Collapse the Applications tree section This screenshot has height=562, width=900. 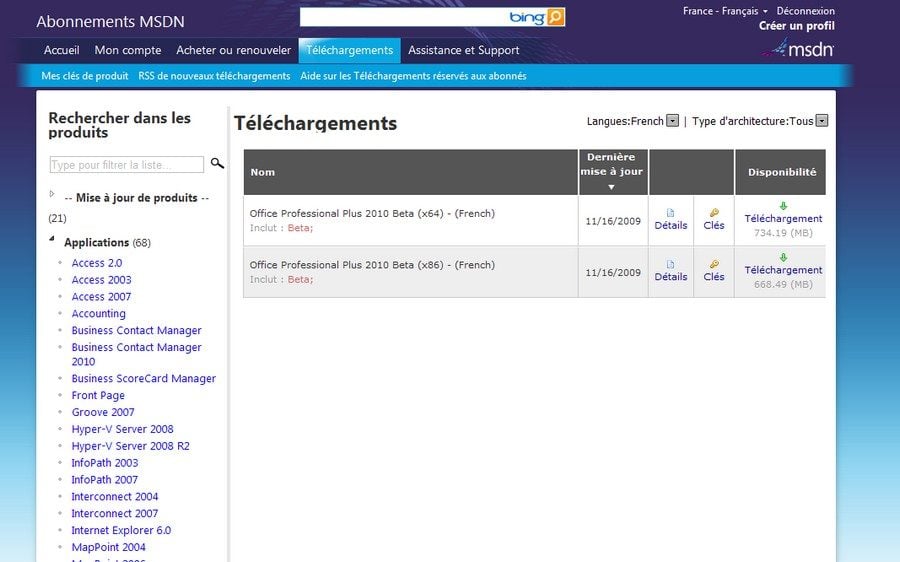52,239
